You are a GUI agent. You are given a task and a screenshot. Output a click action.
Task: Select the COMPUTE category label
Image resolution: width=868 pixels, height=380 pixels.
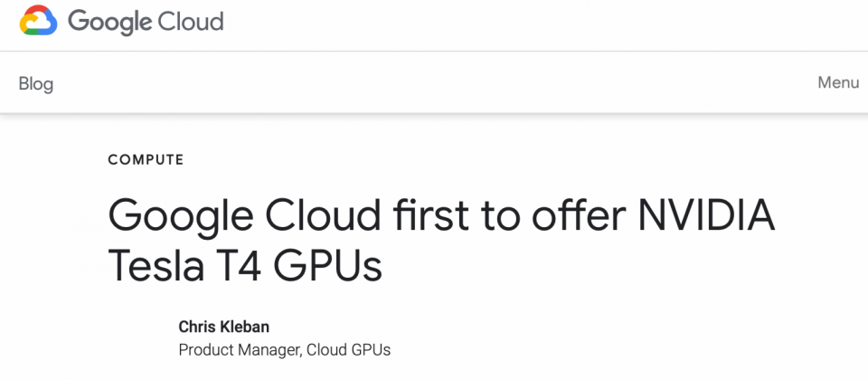click(x=146, y=160)
